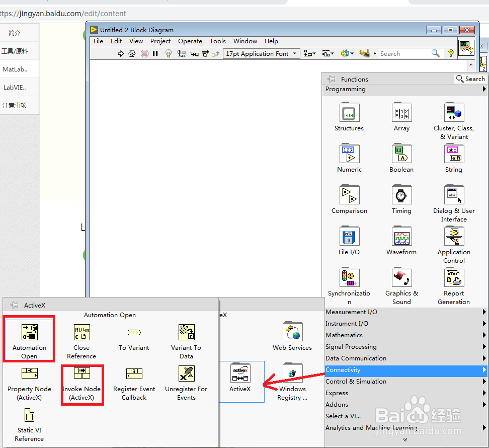The height and width of the screenshot is (448, 489).
Task: Open Dialog & User Interface palette
Action: tap(454, 204)
